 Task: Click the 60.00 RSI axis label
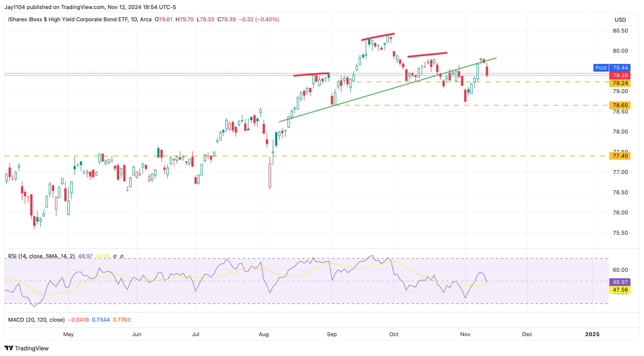(x=620, y=270)
